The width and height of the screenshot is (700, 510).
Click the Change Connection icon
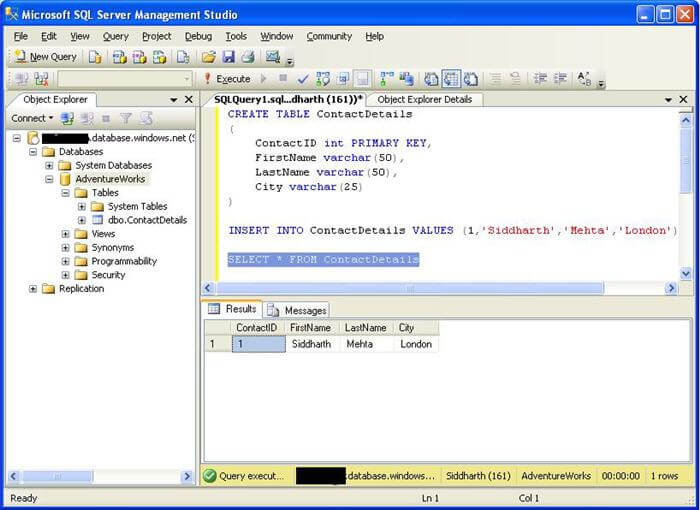click(41, 79)
